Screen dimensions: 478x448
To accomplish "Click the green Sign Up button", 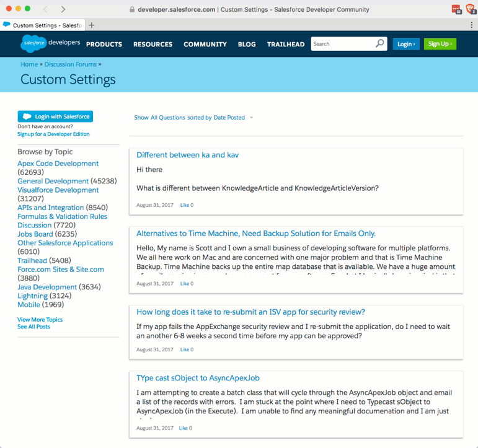I will (x=440, y=44).
